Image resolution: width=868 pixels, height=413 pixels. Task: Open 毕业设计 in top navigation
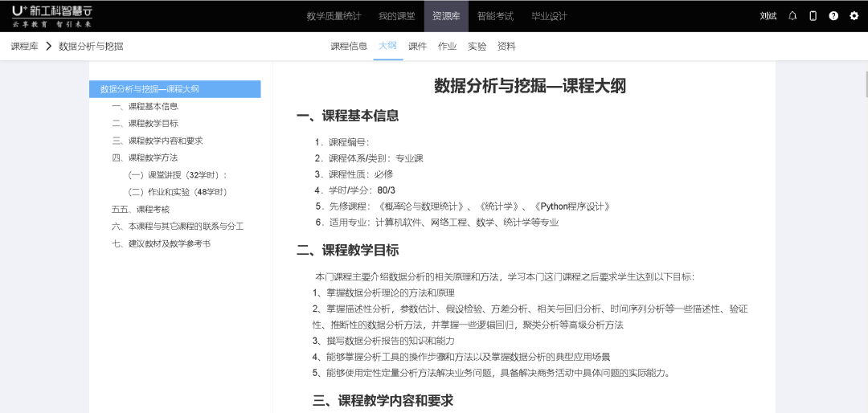point(549,16)
